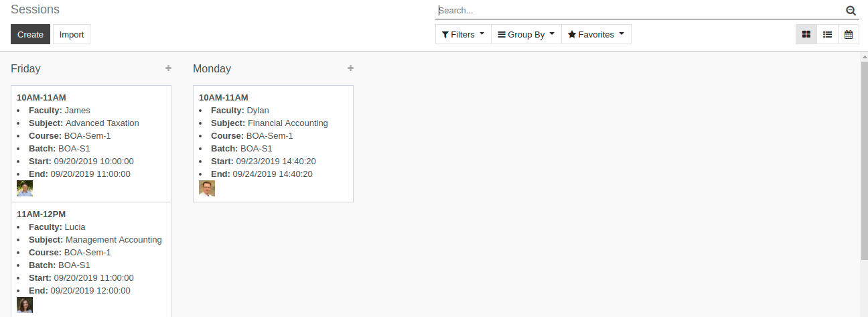Switch to kanban view icon
This screenshot has height=317, width=868.
[x=806, y=35]
